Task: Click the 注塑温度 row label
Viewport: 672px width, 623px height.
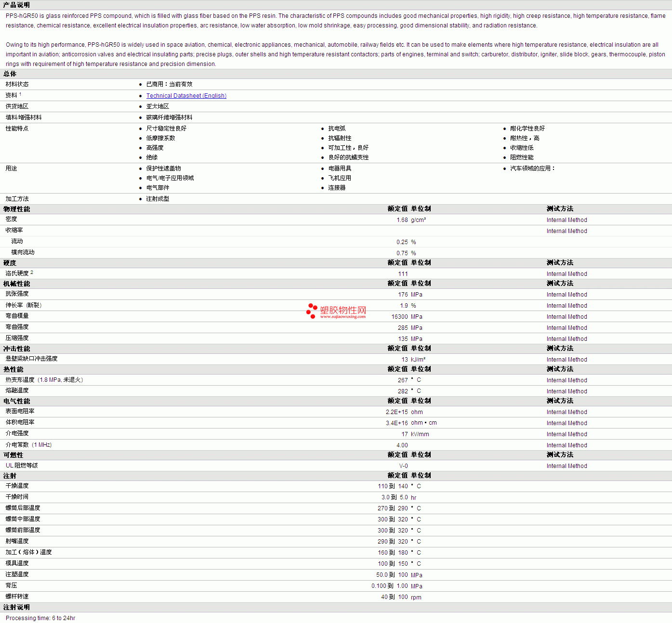Action: click(17, 574)
